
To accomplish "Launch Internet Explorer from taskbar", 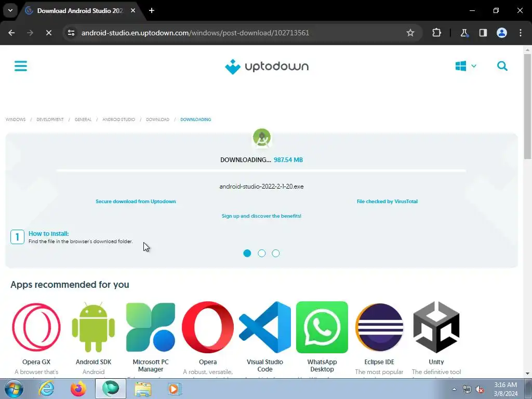I will pos(46,389).
